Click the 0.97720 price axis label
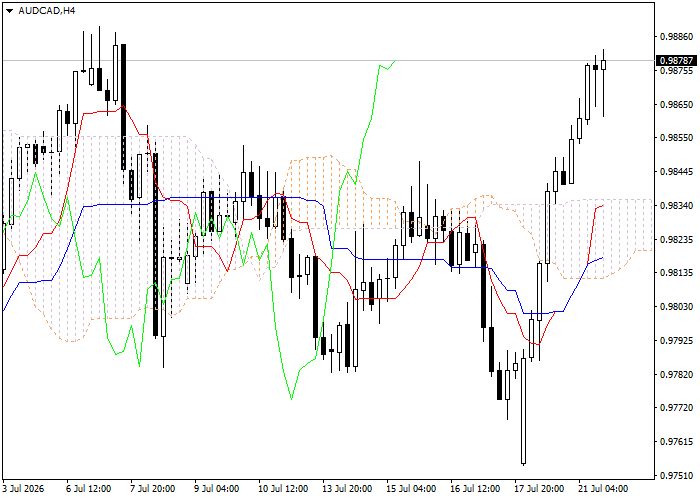Image resolution: width=700 pixels, height=500 pixels. (x=677, y=408)
